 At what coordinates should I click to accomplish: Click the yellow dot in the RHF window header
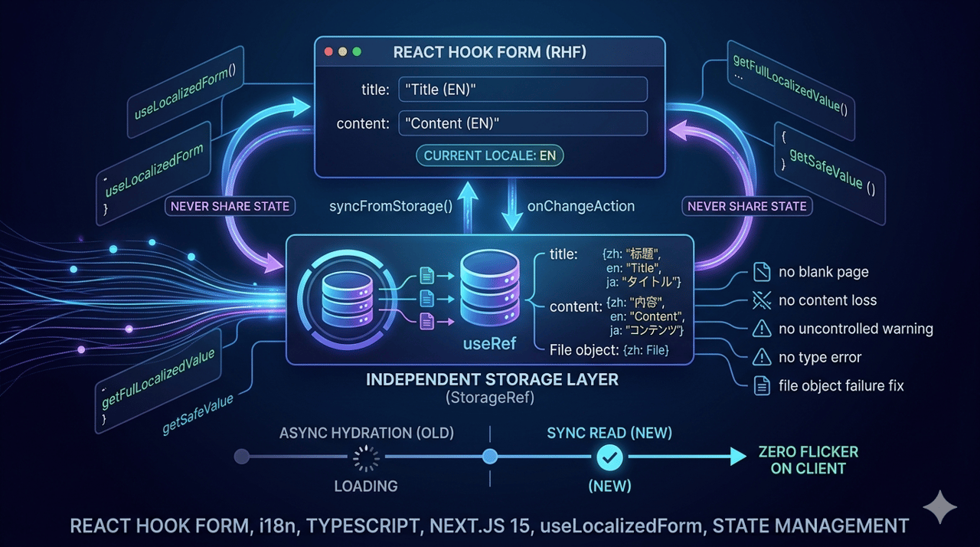pos(343,52)
